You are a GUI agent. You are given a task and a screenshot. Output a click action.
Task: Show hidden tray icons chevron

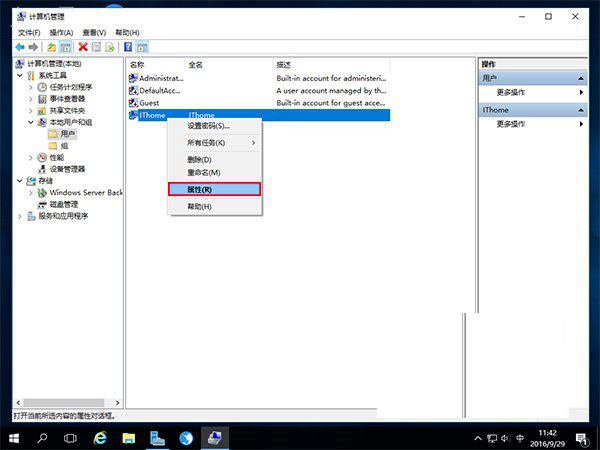(478, 439)
